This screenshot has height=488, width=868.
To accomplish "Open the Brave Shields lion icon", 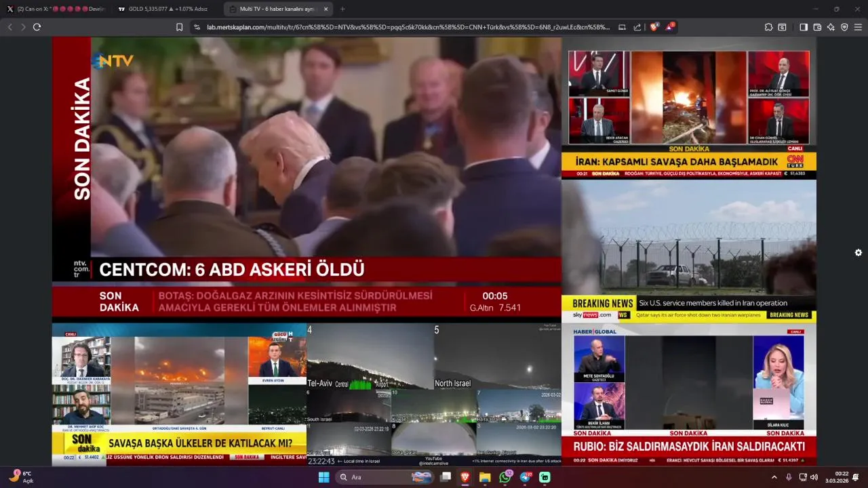I will [x=654, y=27].
